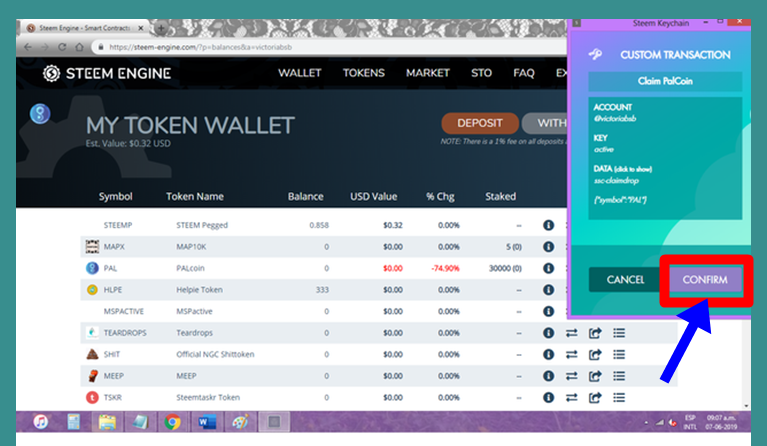This screenshot has height=446, width=767.
Task: Click the browser home button
Action: pyautogui.click(x=79, y=47)
